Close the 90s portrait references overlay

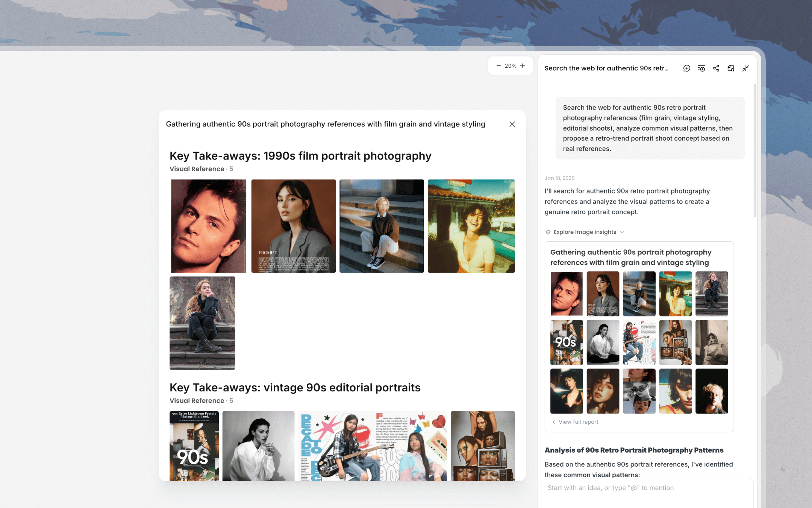(x=512, y=124)
